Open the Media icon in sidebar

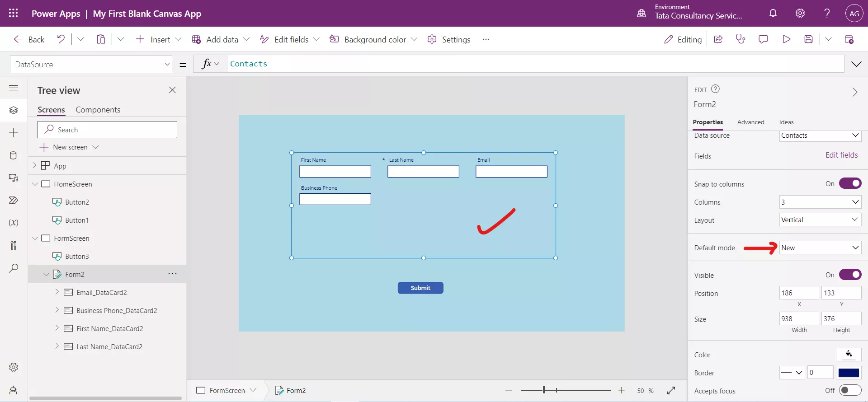[x=14, y=178]
